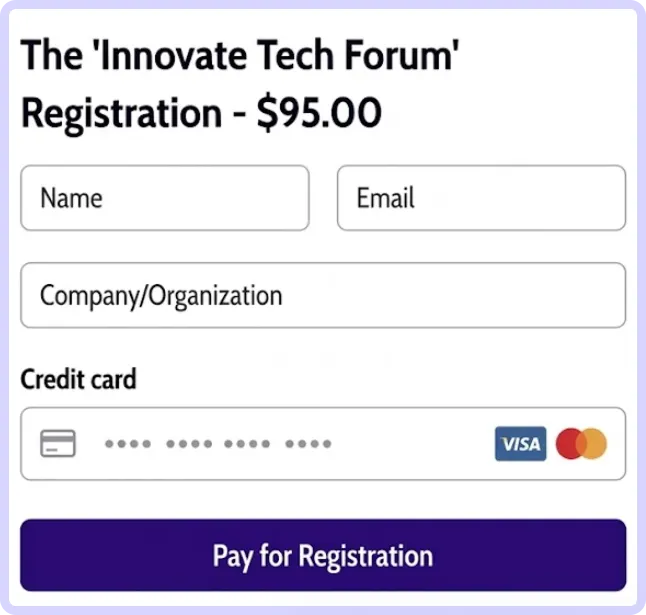Image resolution: width=646 pixels, height=615 pixels.
Task: Click the second group of card number dots
Action: pos(189,444)
